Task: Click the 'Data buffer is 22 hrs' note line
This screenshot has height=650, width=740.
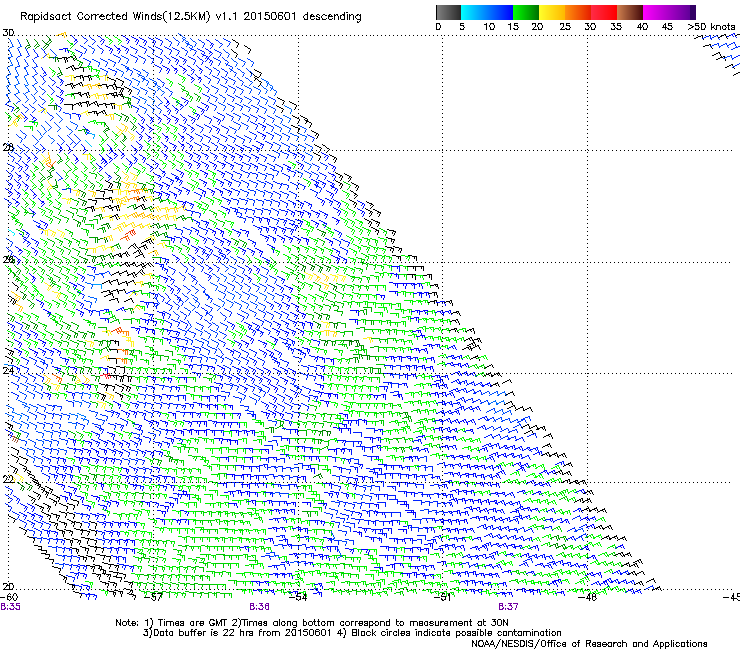Action: click(x=352, y=633)
